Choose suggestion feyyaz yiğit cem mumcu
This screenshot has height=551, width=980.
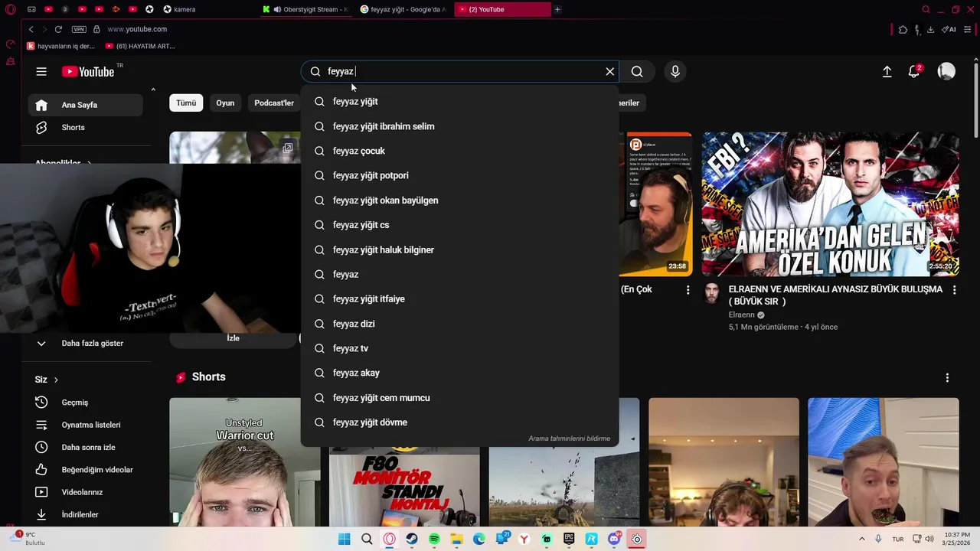coord(459,397)
